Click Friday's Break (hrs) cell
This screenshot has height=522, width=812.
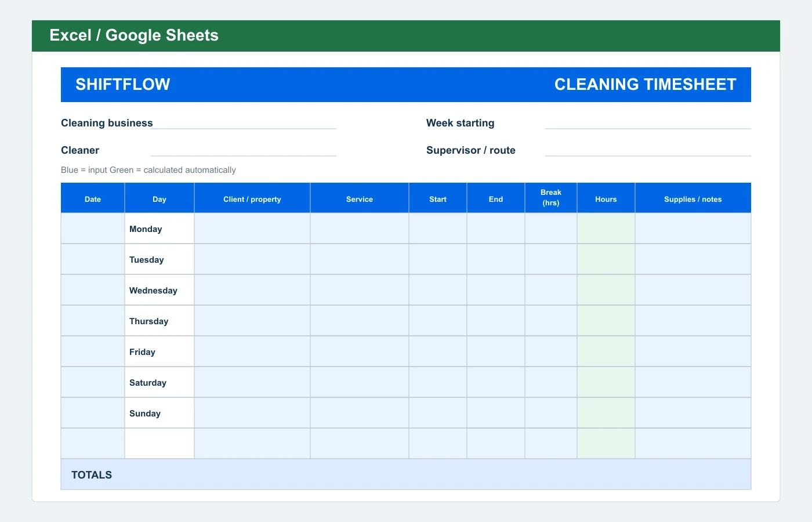click(x=551, y=351)
